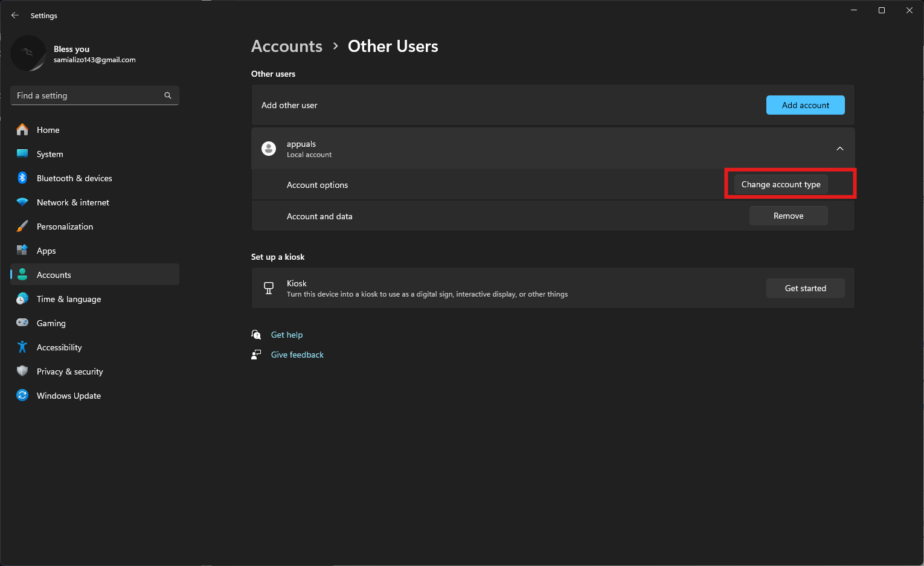Select the Network & internet Wi-Fi icon
The image size is (924, 566).
coord(22,202)
